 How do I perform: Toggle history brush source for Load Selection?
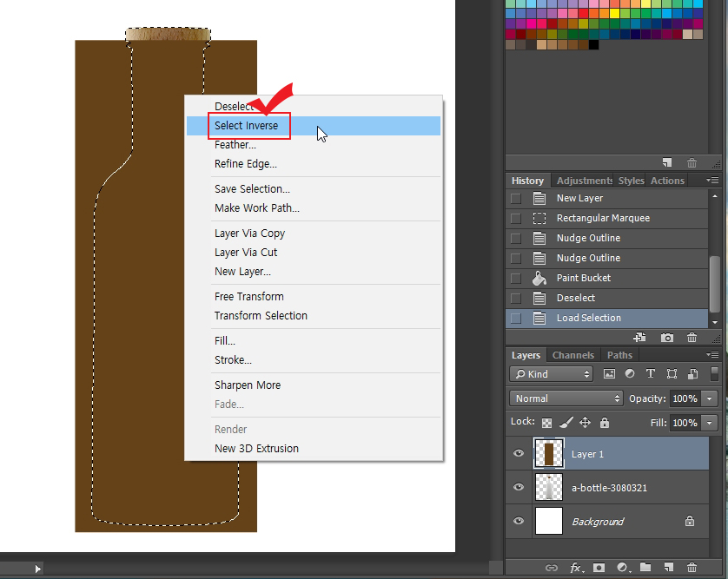pos(516,318)
